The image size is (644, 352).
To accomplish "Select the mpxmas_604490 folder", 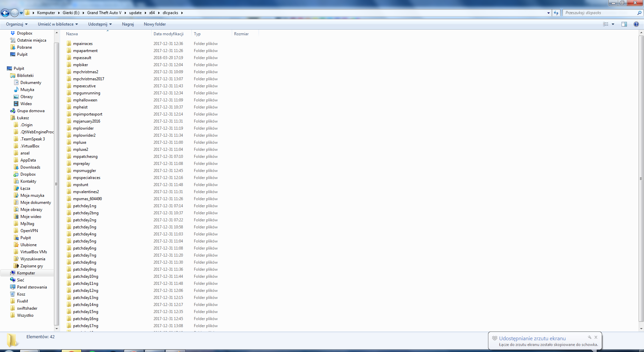I will (x=87, y=199).
